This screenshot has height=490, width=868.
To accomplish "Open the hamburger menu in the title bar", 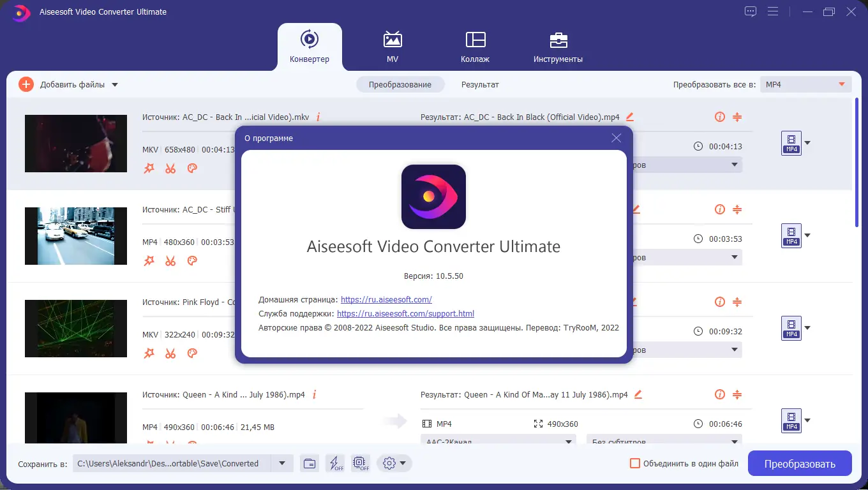I will point(773,11).
